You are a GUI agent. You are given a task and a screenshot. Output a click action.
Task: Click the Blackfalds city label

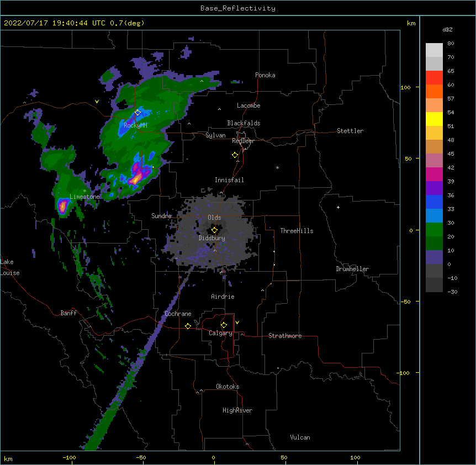point(244,123)
